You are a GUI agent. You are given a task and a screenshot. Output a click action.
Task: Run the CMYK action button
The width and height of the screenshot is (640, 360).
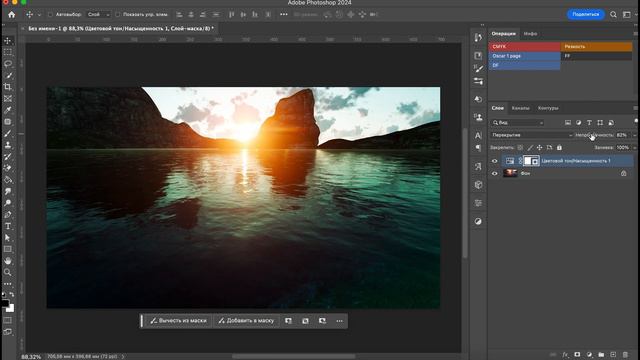tap(524, 47)
